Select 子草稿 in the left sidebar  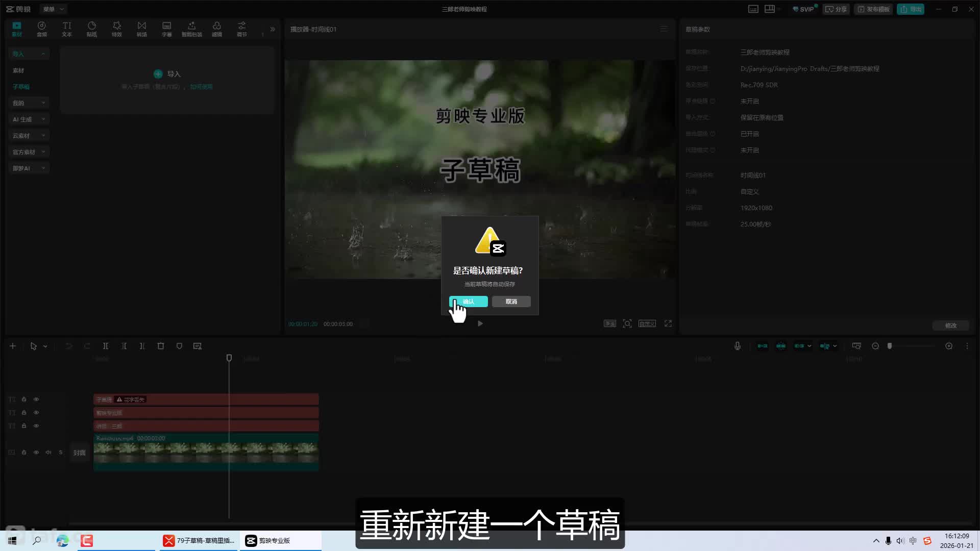click(x=21, y=87)
